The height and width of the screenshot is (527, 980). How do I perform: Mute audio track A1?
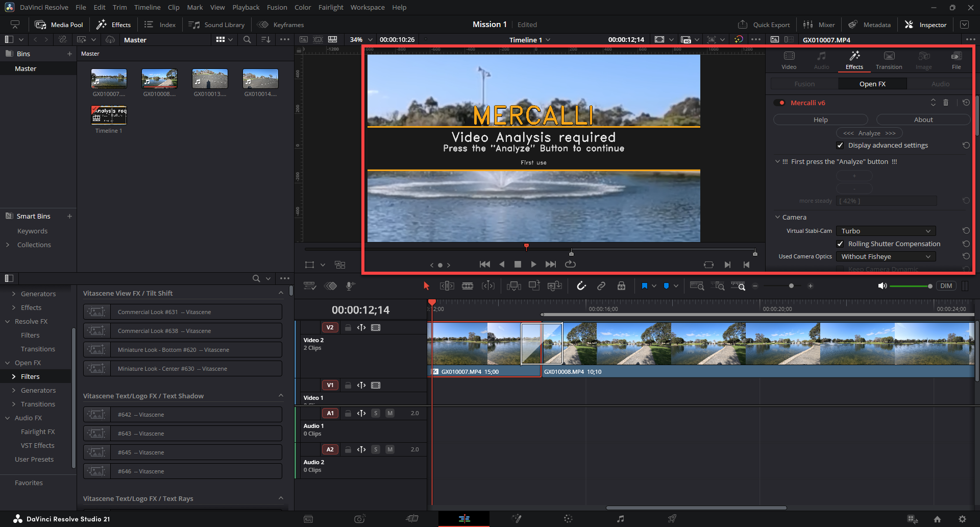coord(390,413)
